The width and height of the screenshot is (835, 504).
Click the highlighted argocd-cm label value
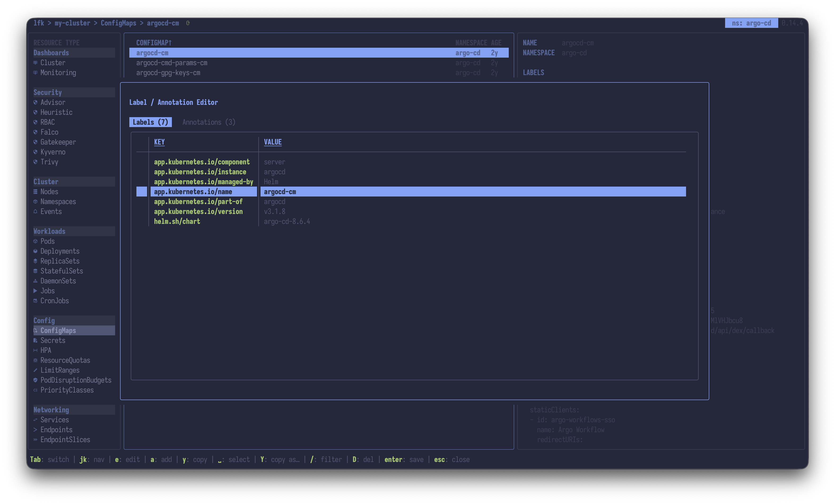point(280,192)
